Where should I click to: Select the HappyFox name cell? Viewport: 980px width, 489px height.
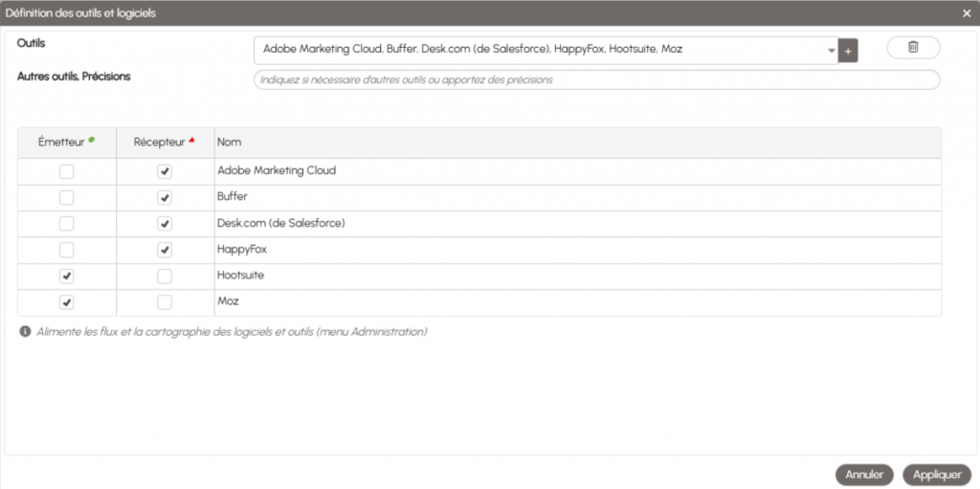(x=578, y=250)
